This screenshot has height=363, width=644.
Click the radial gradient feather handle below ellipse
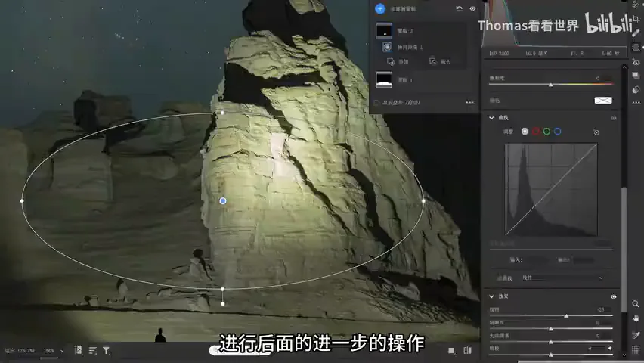tap(223, 304)
